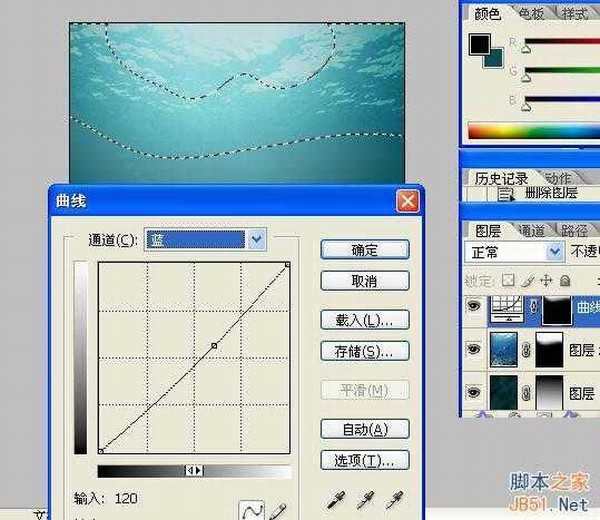The image size is (600, 520).
Task: Click the 存储(S)... button
Action: (365, 351)
